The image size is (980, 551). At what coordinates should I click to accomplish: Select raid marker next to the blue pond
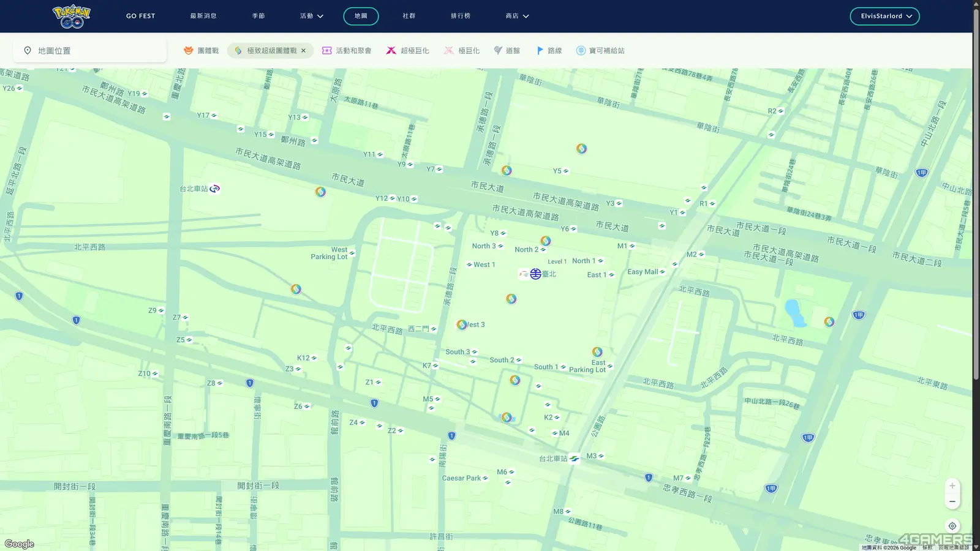(x=829, y=322)
